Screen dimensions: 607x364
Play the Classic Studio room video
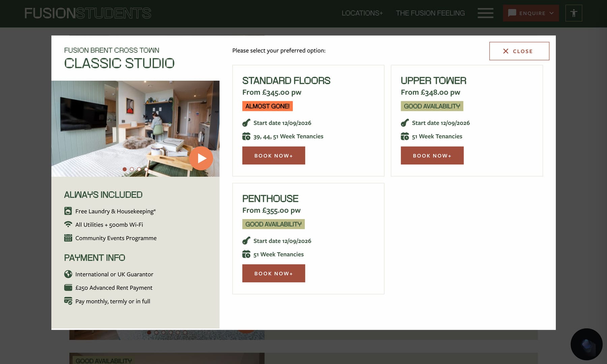click(x=201, y=158)
